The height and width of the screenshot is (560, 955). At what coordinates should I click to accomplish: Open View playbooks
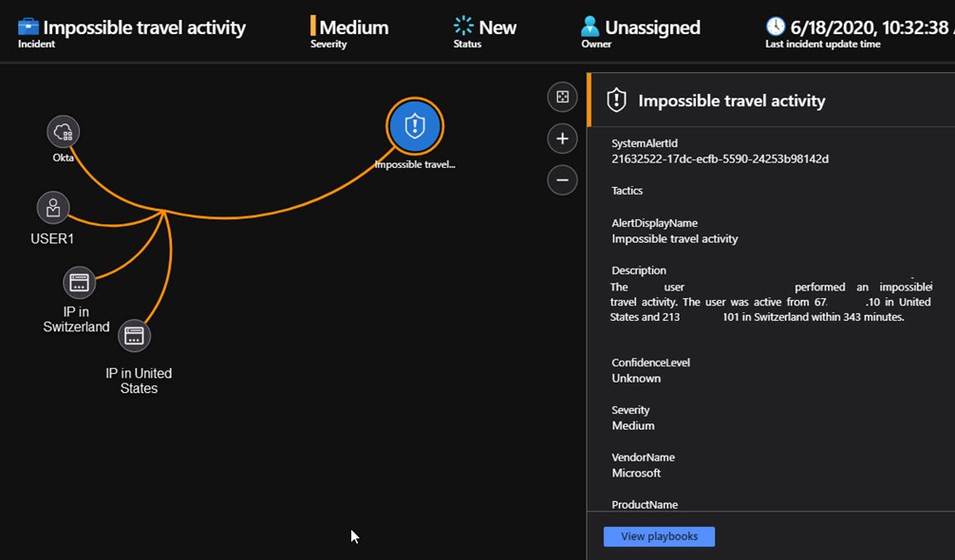(x=659, y=536)
